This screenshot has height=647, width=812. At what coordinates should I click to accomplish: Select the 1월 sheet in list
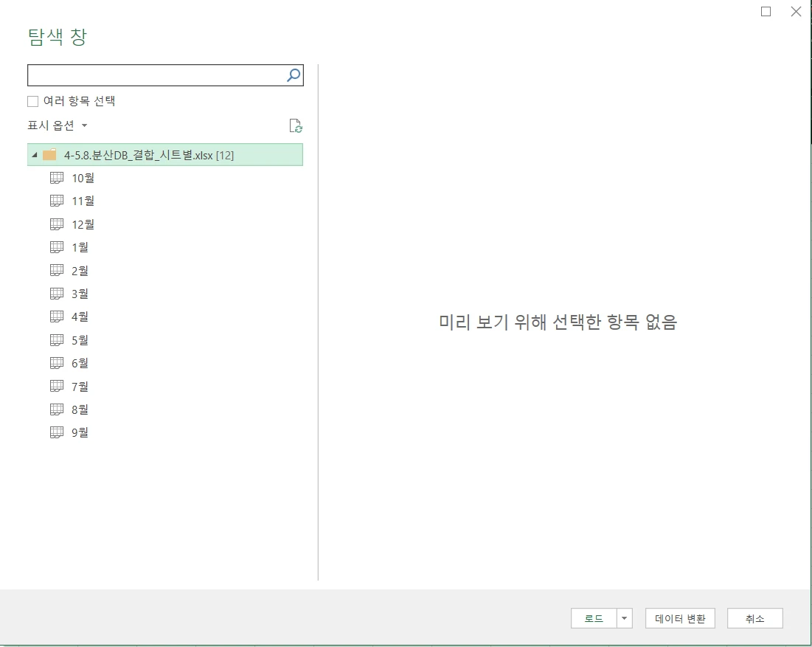pos(80,247)
